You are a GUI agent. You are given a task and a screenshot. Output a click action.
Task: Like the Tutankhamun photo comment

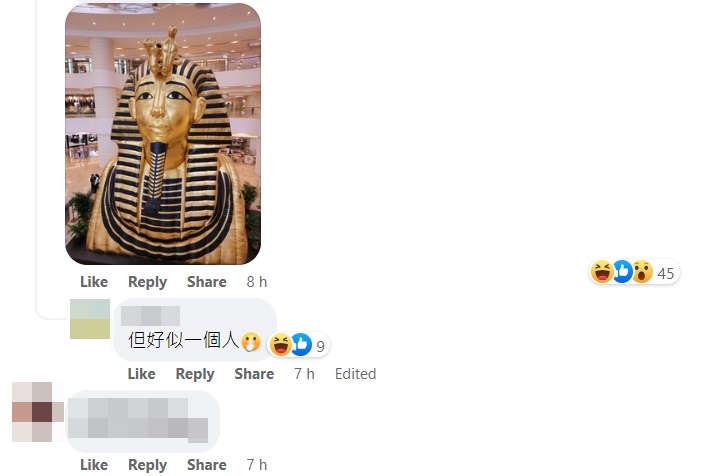tap(94, 282)
